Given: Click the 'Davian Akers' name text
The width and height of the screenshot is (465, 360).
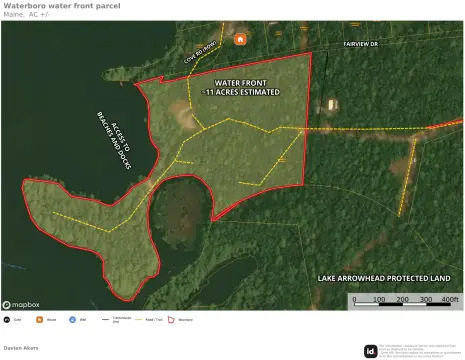Looking at the screenshot, I should pyautogui.click(x=21, y=348).
